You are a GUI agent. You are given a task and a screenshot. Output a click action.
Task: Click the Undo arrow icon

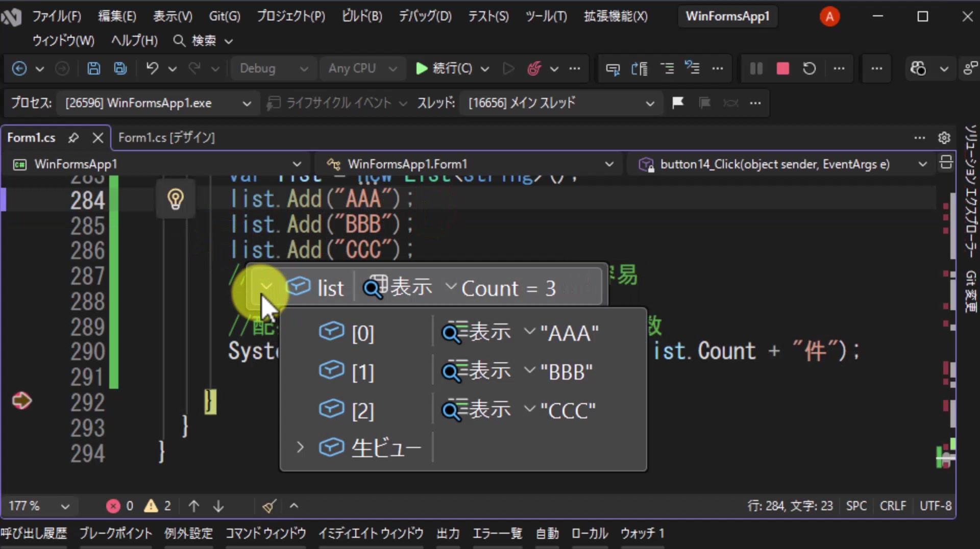[152, 68]
